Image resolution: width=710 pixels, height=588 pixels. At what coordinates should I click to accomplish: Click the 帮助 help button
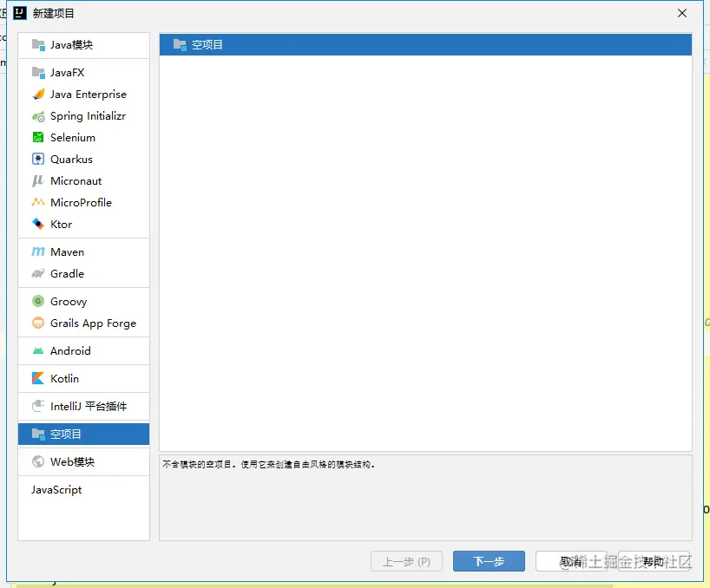[654, 561]
